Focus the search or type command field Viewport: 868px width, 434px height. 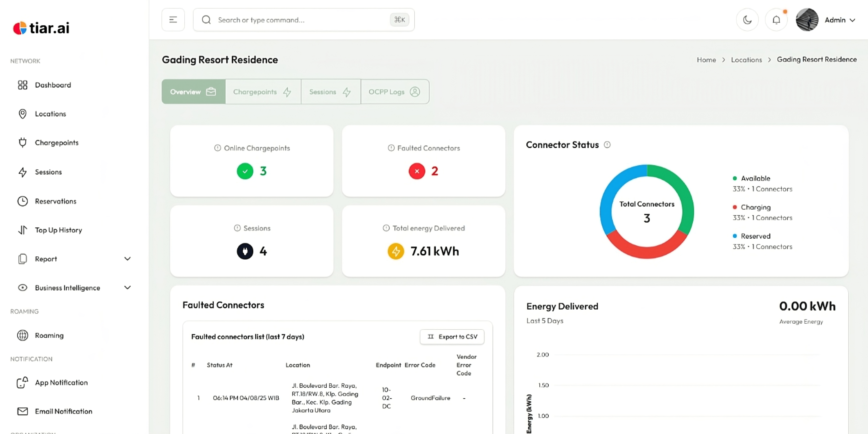coord(300,20)
